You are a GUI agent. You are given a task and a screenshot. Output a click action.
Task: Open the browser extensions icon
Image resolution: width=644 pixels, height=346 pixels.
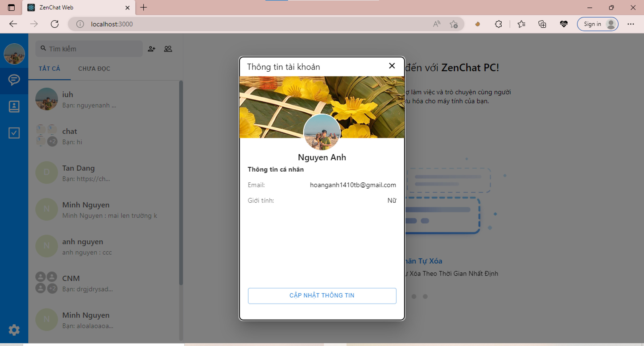(x=498, y=24)
